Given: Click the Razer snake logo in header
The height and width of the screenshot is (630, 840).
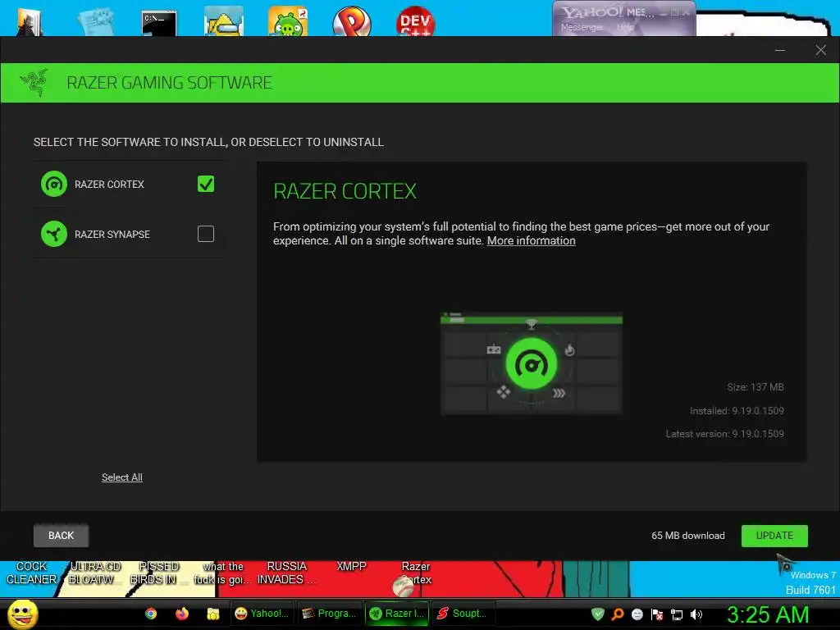Looking at the screenshot, I should 34,83.
